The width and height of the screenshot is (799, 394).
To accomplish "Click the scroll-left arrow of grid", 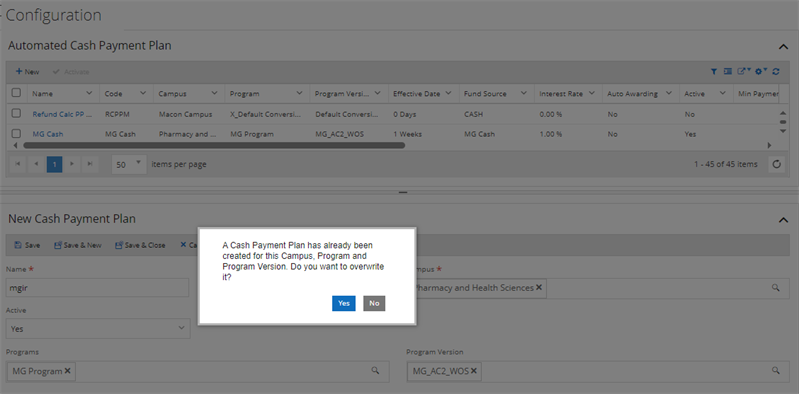I will [x=15, y=145].
